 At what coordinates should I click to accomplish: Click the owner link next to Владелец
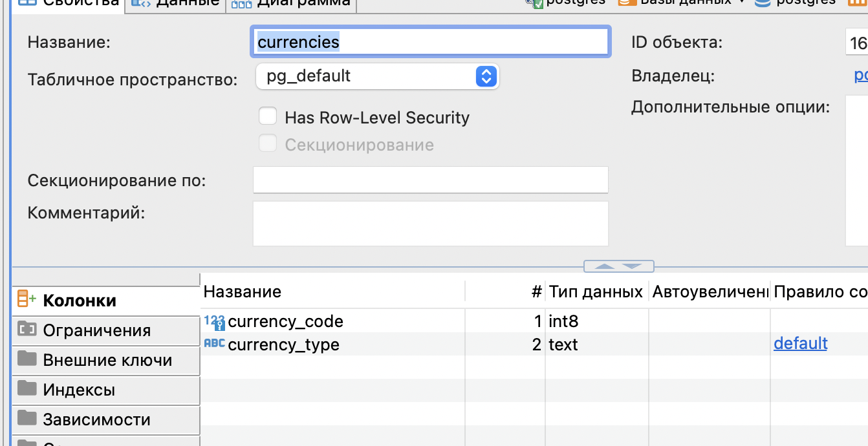click(860, 75)
